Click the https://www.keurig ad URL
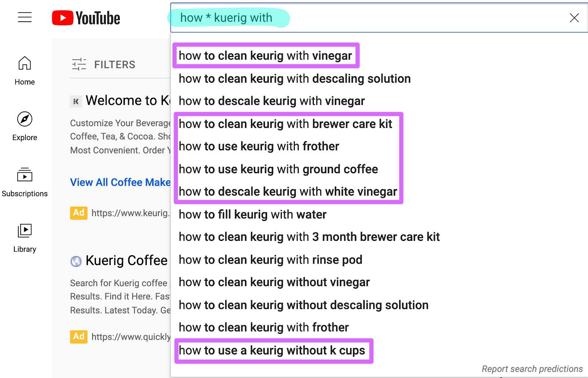This screenshot has height=378, width=588. tap(130, 213)
